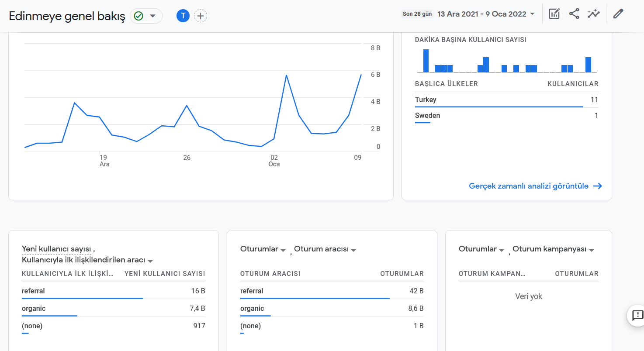Open the Insights sparkline icon

[594, 14]
